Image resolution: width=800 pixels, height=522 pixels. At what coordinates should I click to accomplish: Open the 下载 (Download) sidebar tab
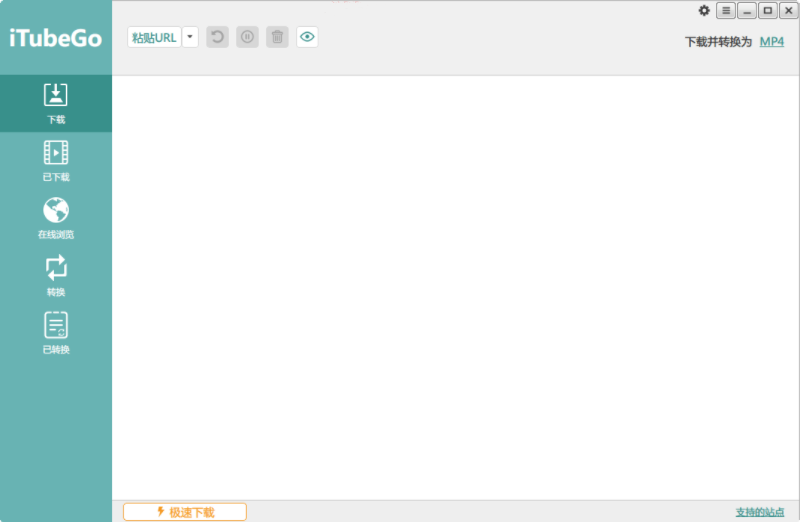point(56,104)
